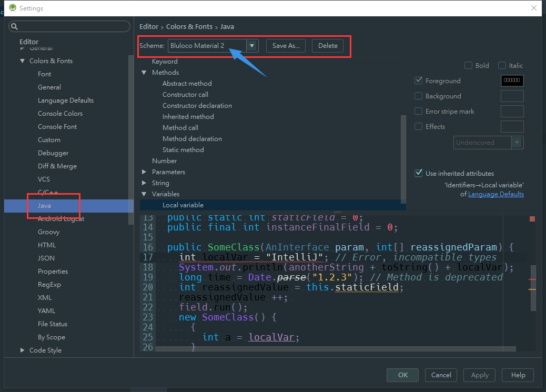Click the red error indicator beside code preview

point(532,219)
